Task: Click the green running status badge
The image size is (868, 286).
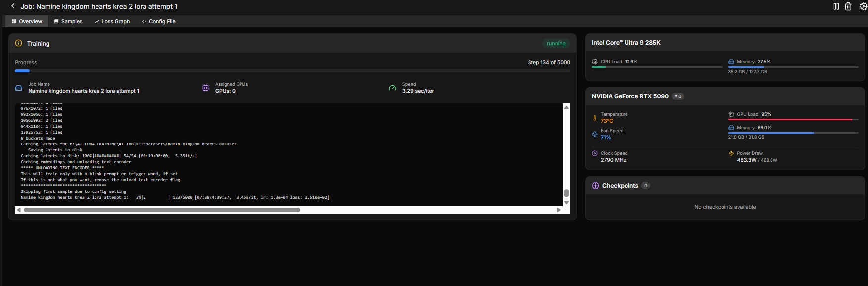Action: coord(556,43)
